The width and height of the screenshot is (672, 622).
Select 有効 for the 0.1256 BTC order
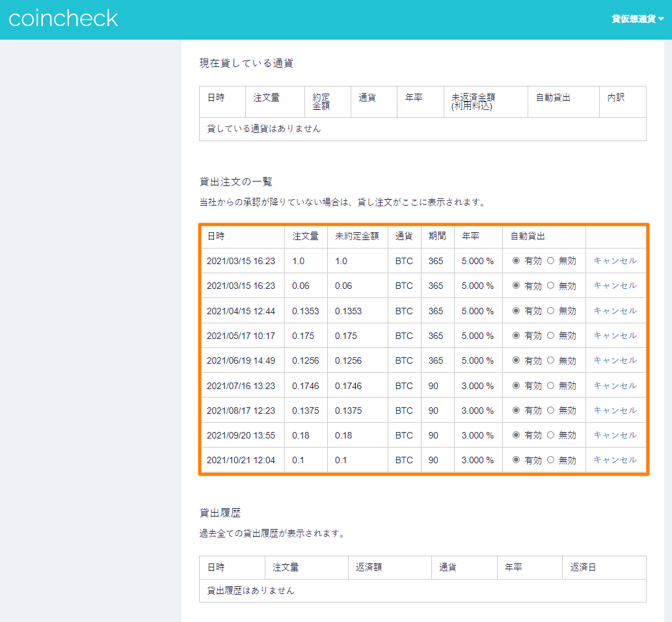516,360
